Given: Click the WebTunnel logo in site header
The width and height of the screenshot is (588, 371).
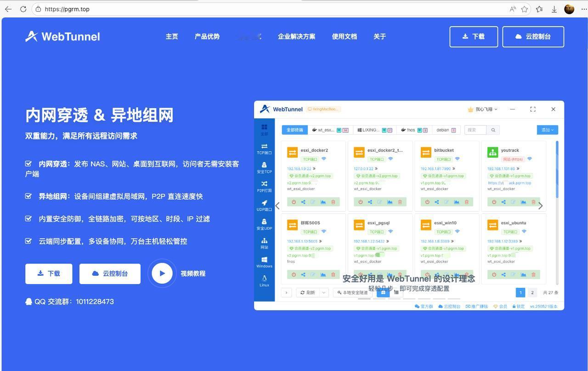Looking at the screenshot, I should 62,36.
